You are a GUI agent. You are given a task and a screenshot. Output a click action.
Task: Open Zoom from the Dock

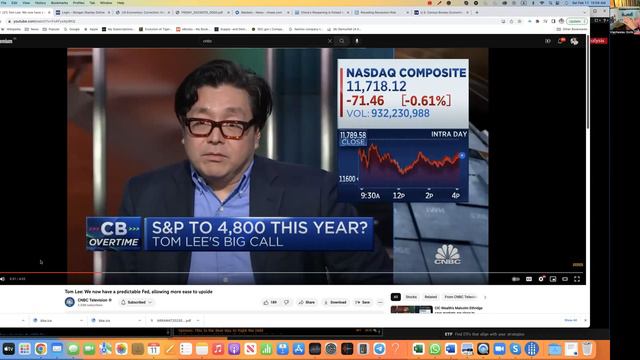click(499, 349)
